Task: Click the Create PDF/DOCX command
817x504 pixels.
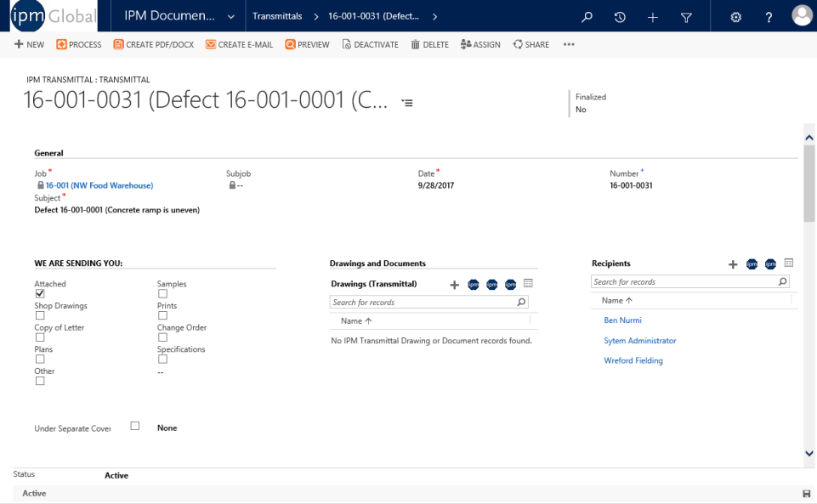Action: [154, 44]
